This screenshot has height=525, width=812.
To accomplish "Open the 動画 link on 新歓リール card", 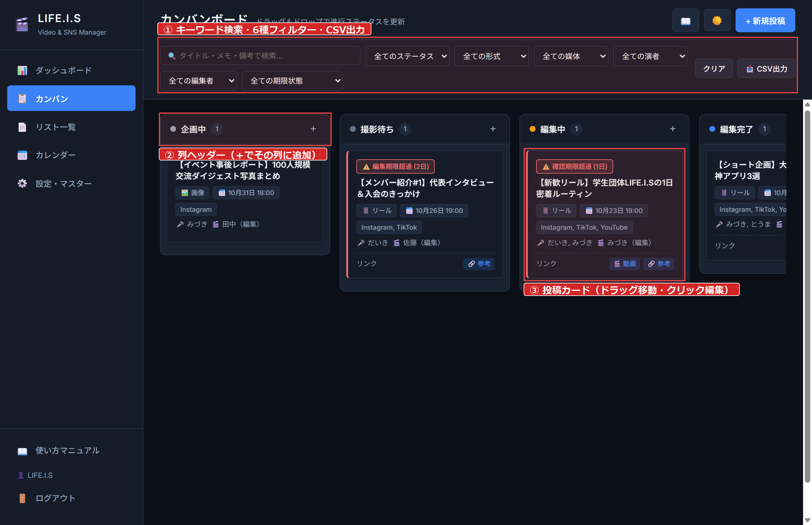I will [625, 263].
